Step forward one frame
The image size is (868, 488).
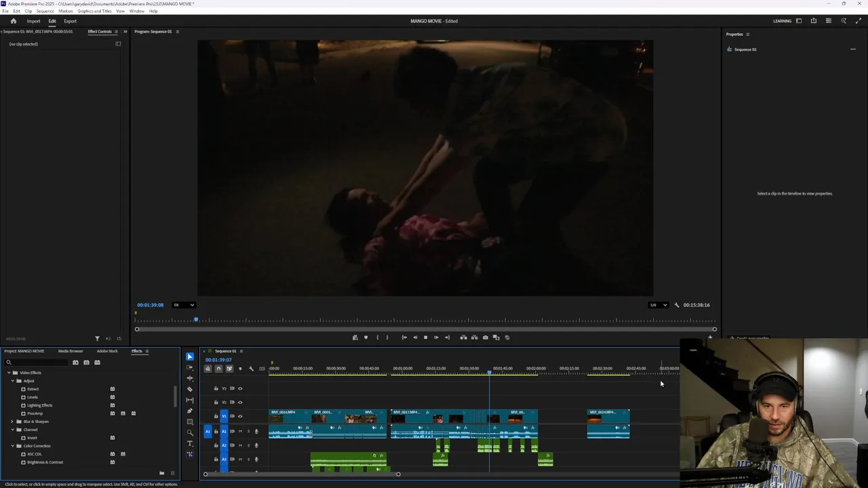coord(436,338)
